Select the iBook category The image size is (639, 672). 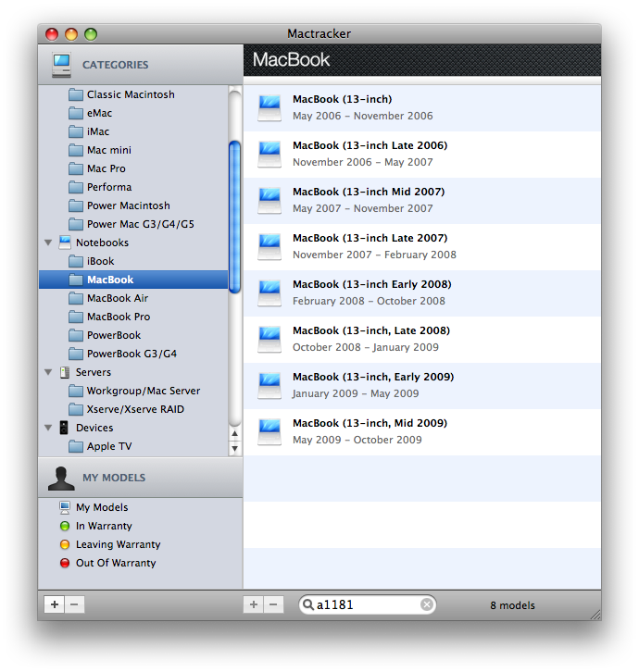pyautogui.click(x=133, y=261)
